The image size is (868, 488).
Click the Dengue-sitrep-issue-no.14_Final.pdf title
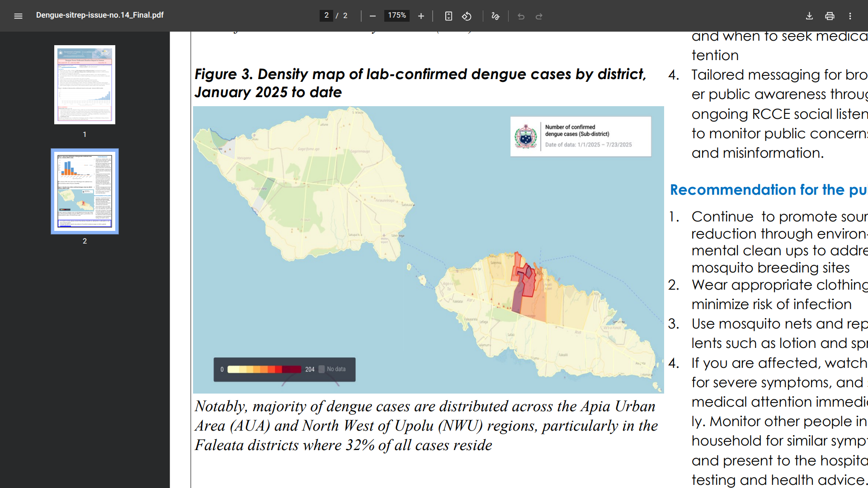click(x=99, y=15)
